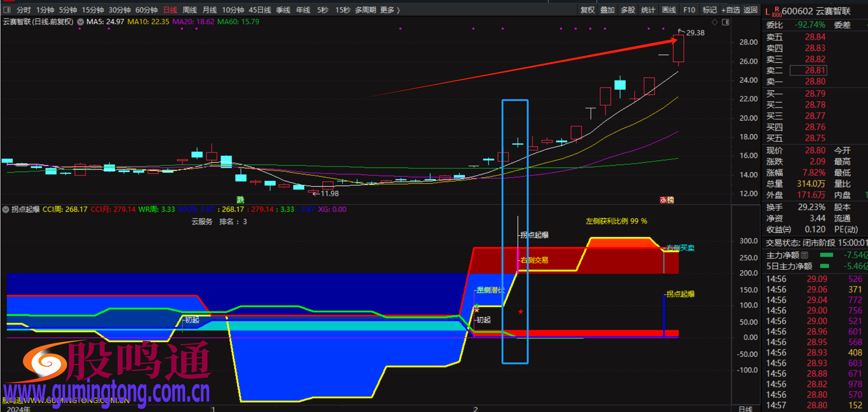868x412 pixels.
Task: Click 主力净额 detail list icon
Action: pyautogui.click(x=804, y=255)
